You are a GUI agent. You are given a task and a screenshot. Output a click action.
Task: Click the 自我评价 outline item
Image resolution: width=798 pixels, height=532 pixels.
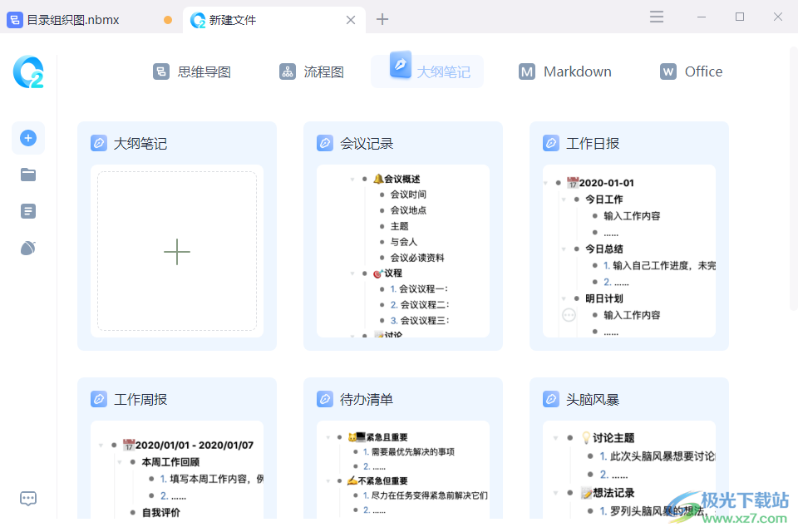pyautogui.click(x=160, y=513)
